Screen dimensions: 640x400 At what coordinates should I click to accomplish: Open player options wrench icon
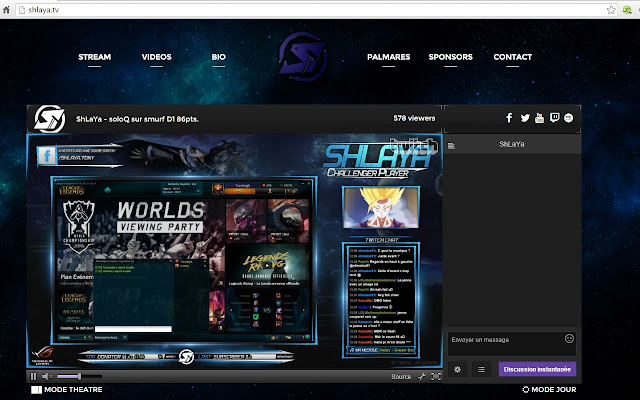pyautogui.click(x=422, y=376)
